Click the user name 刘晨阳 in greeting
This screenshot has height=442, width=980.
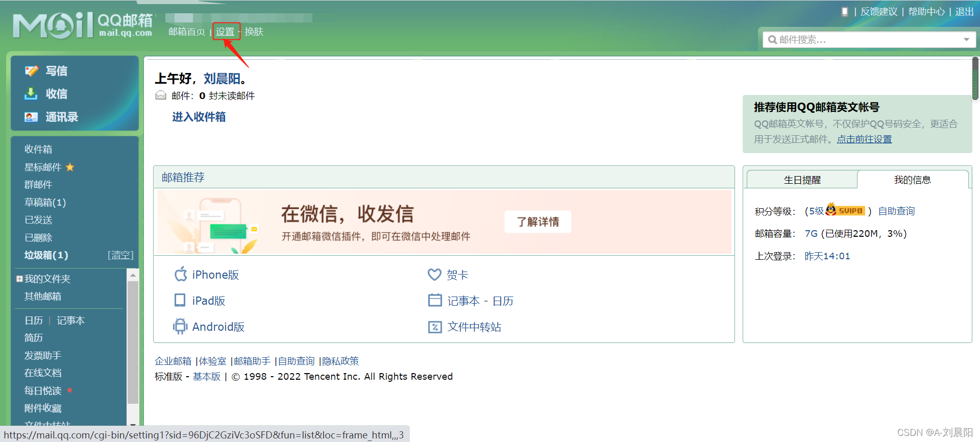(x=222, y=79)
